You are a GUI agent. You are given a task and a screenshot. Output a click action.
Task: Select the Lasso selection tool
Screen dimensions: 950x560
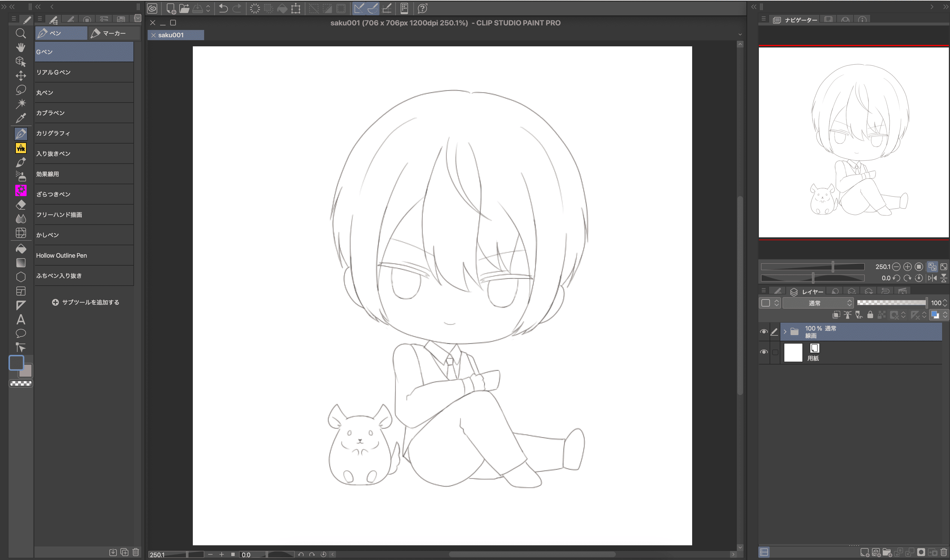coord(21,90)
